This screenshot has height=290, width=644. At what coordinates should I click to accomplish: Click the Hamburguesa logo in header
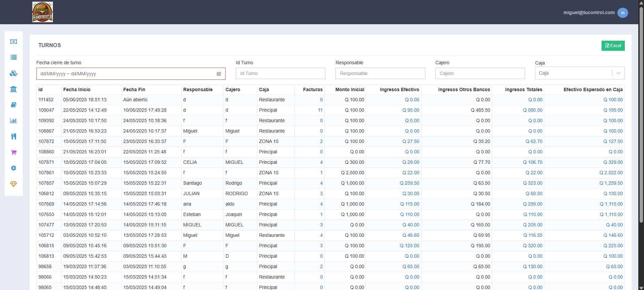42,12
